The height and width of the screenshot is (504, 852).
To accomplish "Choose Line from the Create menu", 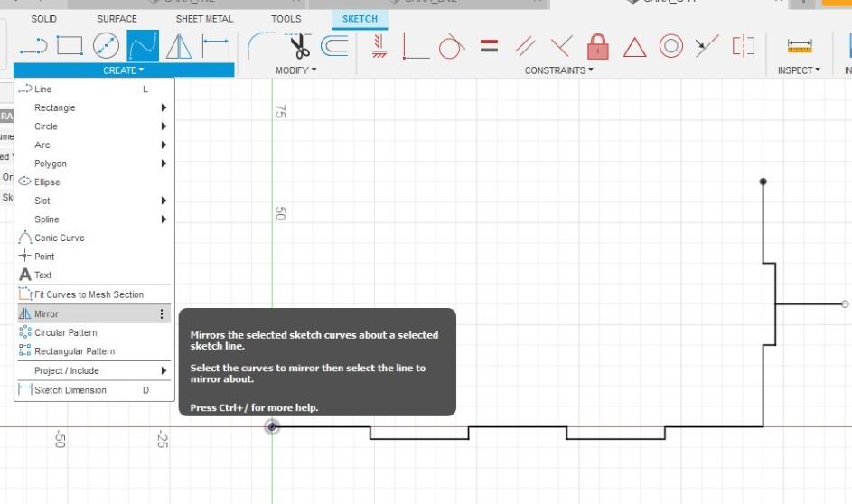I will click(x=93, y=89).
